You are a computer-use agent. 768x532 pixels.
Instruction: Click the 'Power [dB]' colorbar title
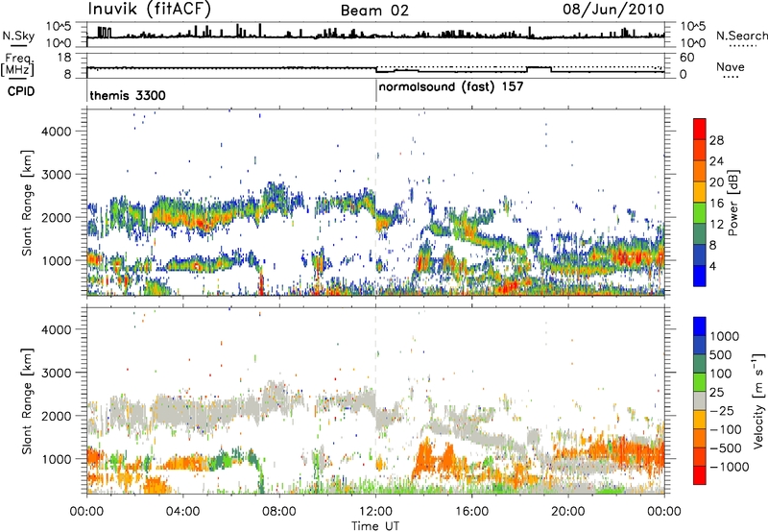tap(733, 203)
